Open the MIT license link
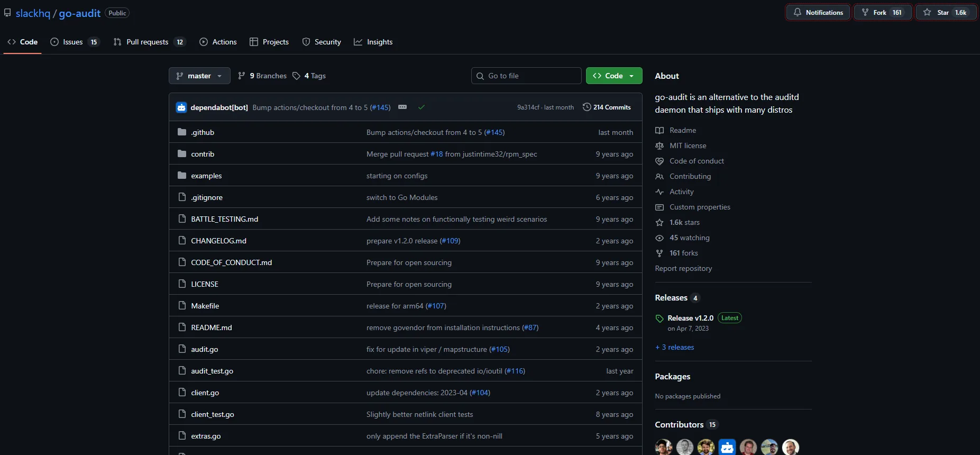The image size is (980, 455). point(688,146)
